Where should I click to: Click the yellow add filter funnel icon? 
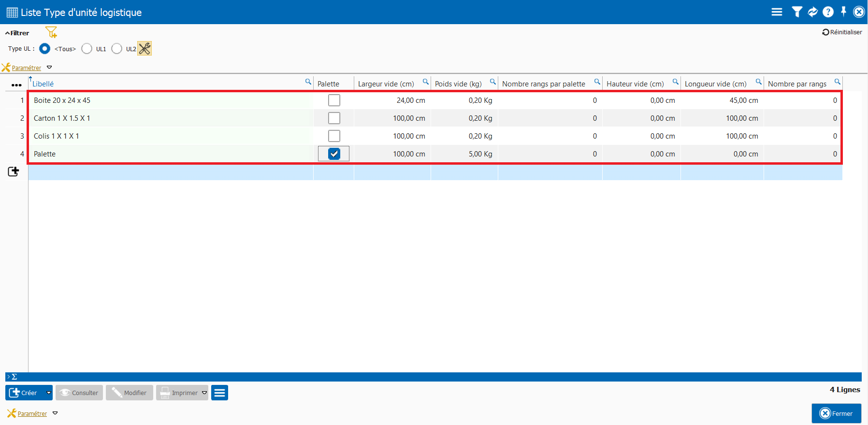(x=51, y=32)
